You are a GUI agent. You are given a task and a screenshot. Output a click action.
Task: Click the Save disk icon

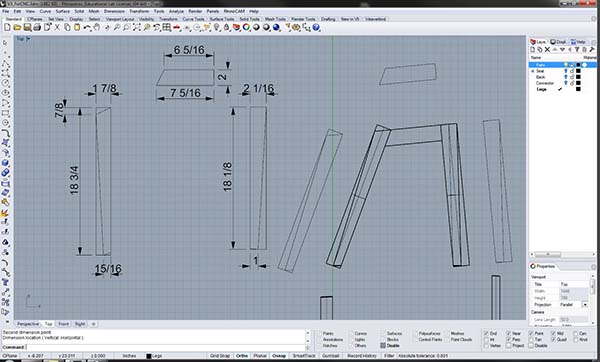[x=27, y=28]
